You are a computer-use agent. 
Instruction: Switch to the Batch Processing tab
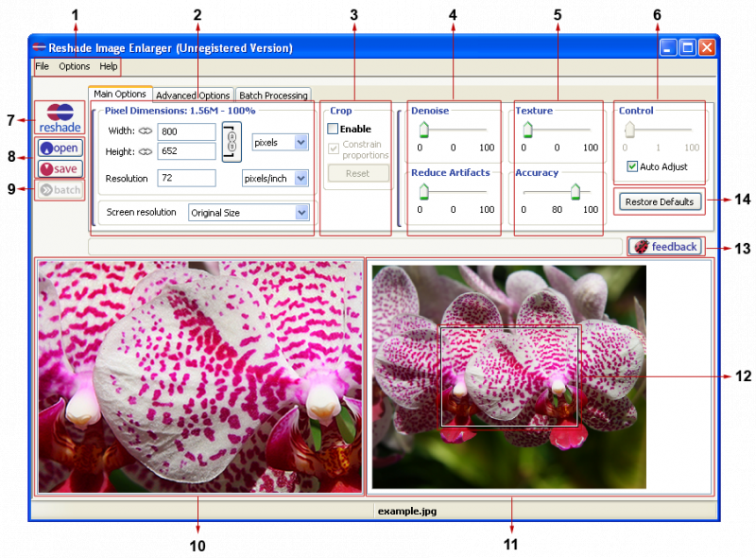tap(273, 96)
